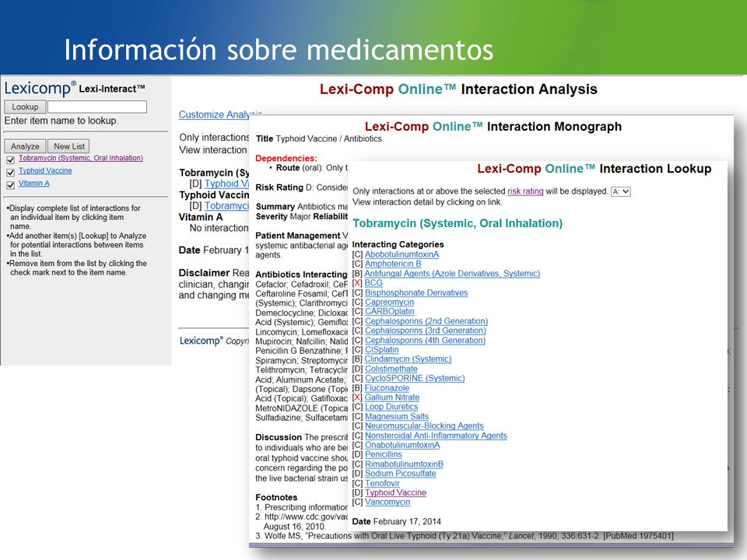This screenshot has width=747, height=560.
Task: Click the Lookup button
Action: [x=25, y=107]
